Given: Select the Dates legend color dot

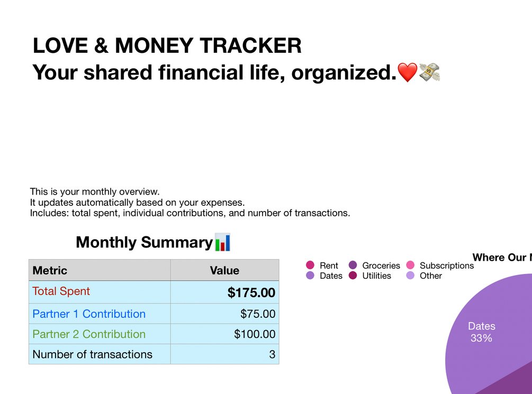Looking at the screenshot, I should pyautogui.click(x=310, y=276).
